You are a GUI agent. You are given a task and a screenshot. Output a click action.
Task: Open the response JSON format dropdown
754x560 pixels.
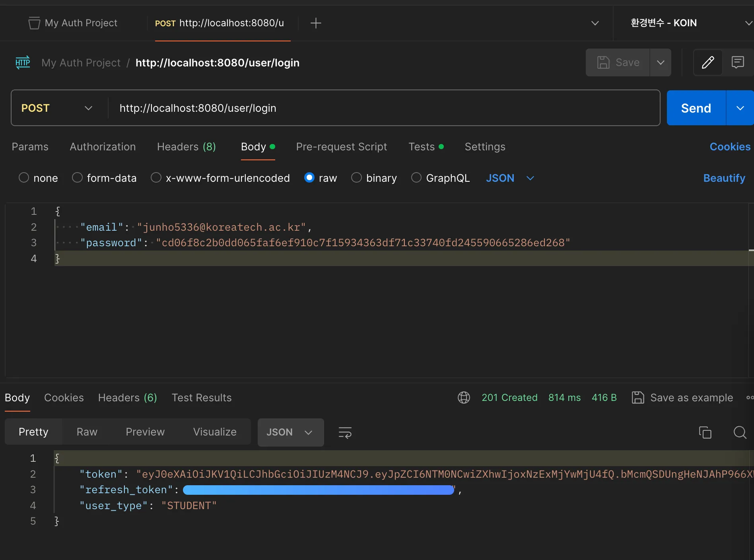[x=290, y=432]
